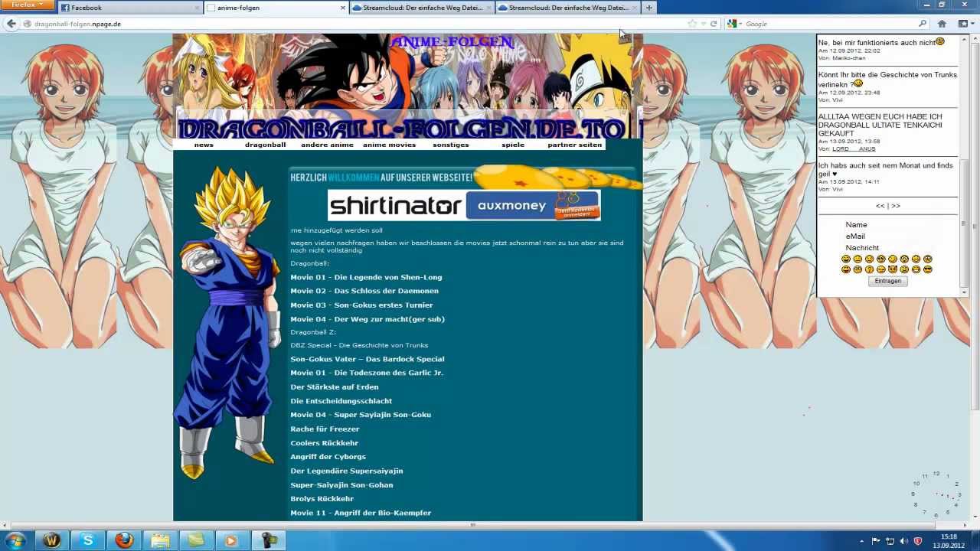
Task: Open the dragonball menu item
Action: [265, 145]
